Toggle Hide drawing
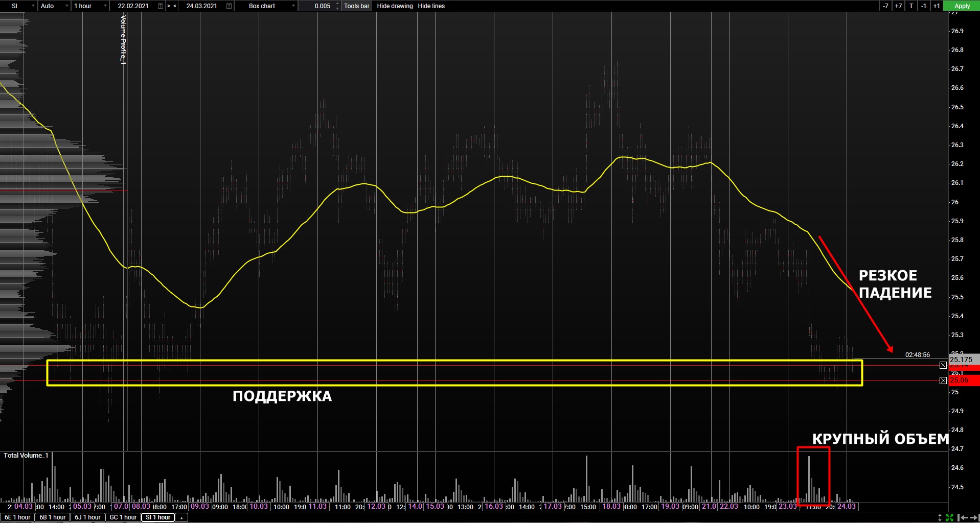Viewport: 980px width, 523px height. coord(395,6)
